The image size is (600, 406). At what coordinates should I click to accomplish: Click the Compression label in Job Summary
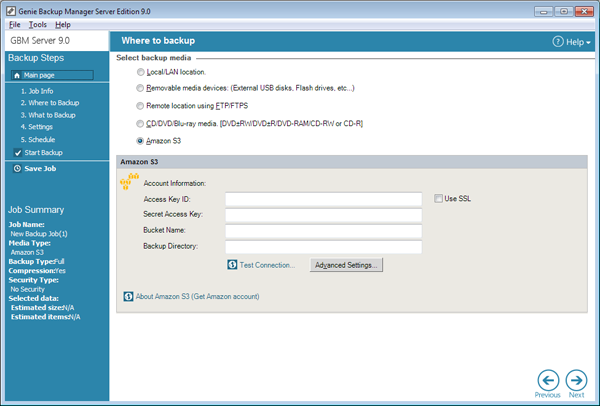coord(32,271)
